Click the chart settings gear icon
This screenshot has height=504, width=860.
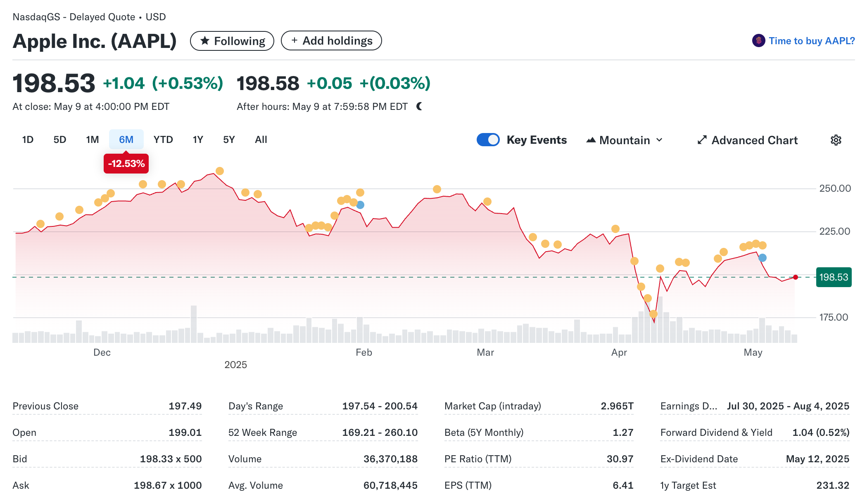click(836, 140)
